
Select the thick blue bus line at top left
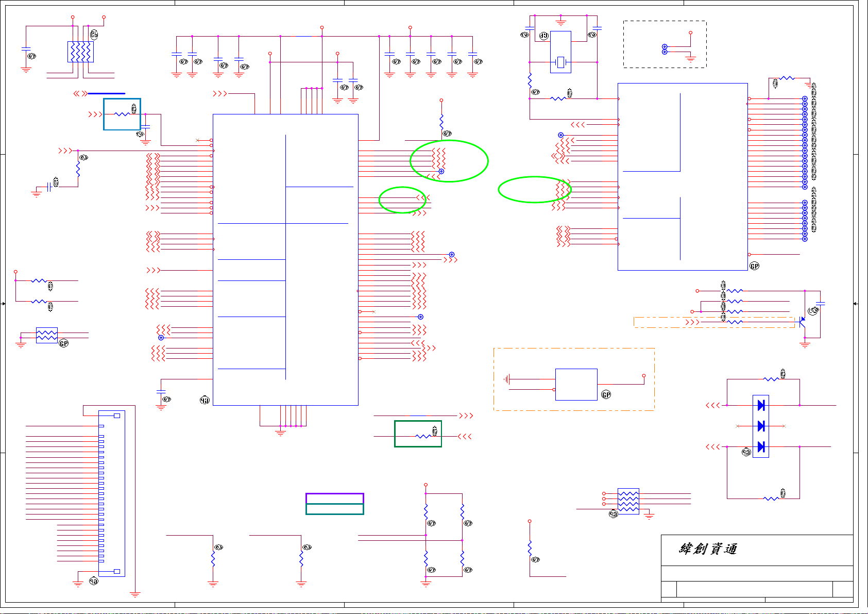point(107,94)
